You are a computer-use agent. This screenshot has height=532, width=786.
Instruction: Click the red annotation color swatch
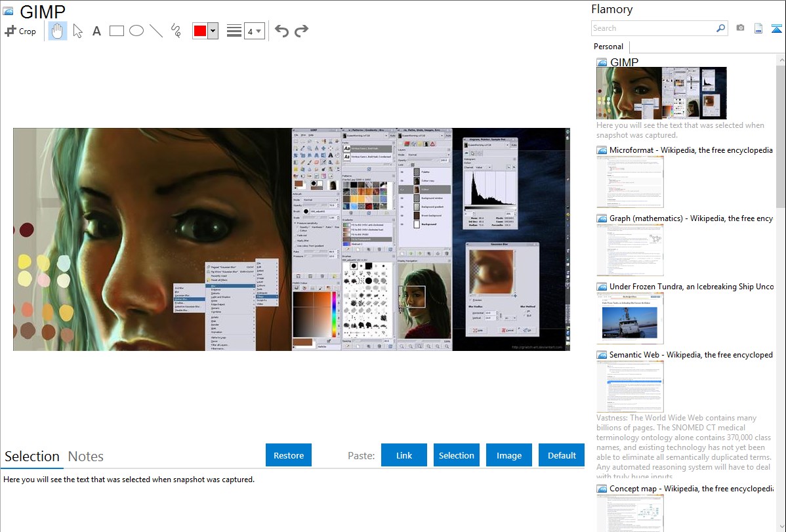(x=200, y=31)
